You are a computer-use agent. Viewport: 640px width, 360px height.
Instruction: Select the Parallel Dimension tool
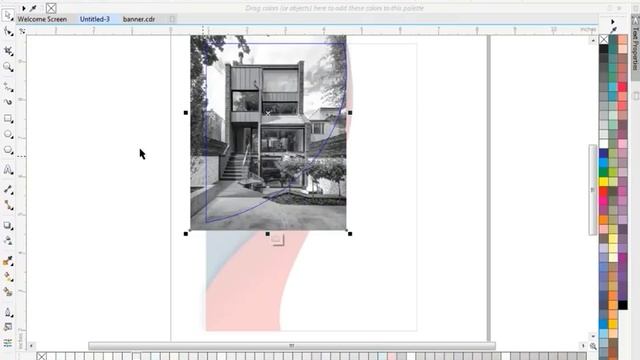click(8, 189)
